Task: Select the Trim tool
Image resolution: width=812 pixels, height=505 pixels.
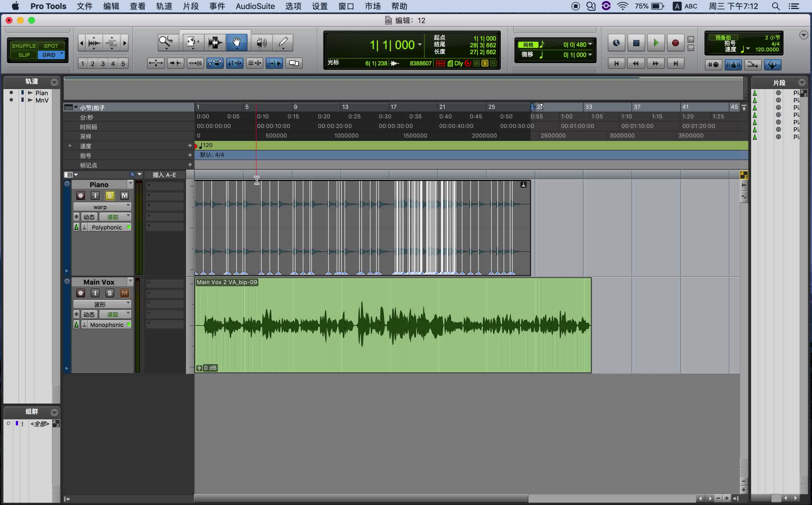Action: pyautogui.click(x=193, y=43)
